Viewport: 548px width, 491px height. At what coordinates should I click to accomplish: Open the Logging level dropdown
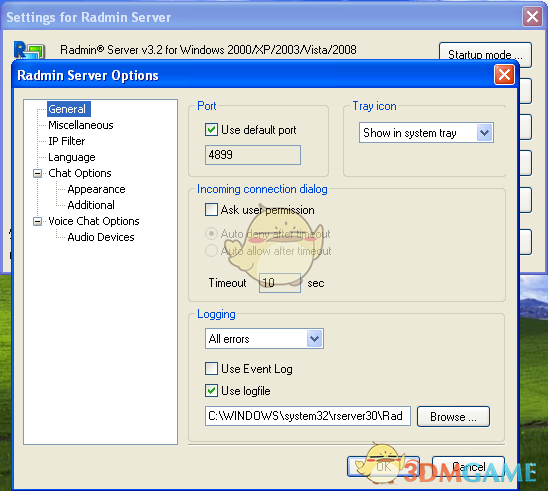point(264,339)
